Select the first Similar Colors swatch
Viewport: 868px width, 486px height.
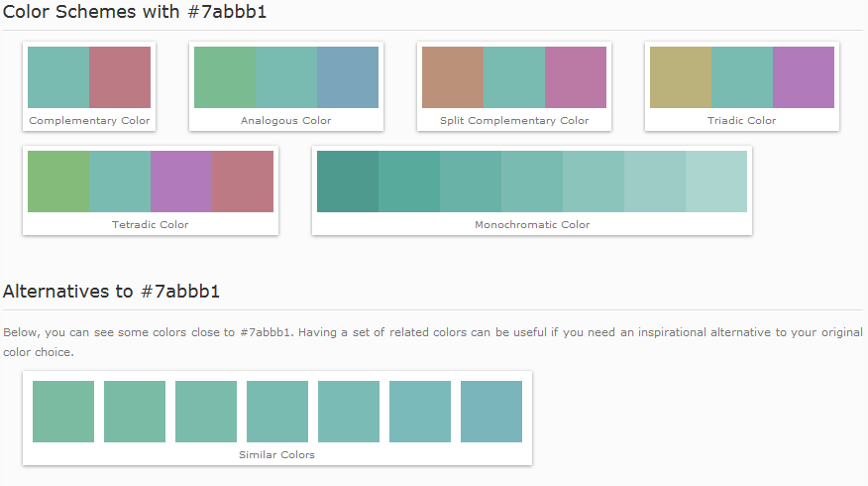[63, 412]
